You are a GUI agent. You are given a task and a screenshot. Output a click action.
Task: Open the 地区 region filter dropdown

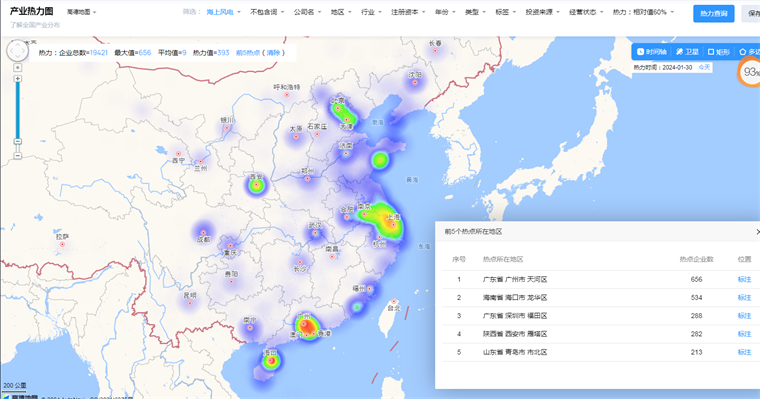pos(341,12)
